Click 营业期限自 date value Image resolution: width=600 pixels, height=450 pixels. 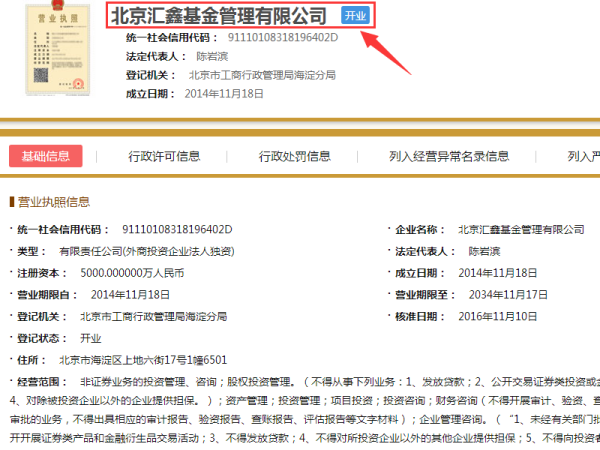click(x=130, y=295)
